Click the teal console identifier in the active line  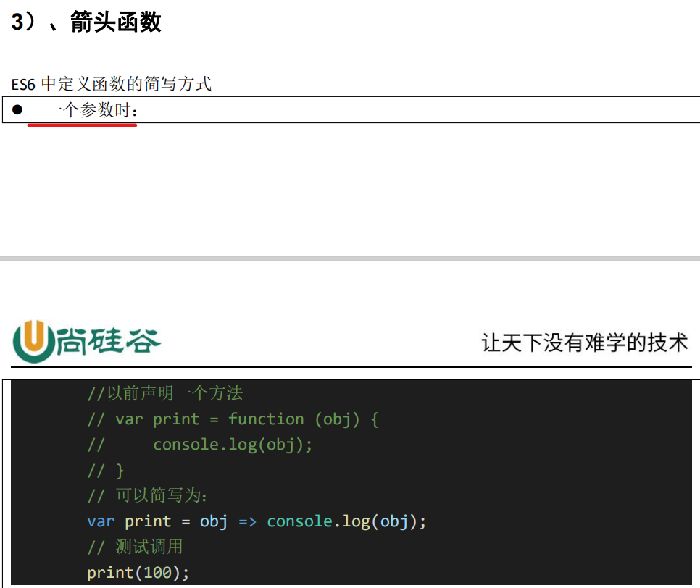point(299,521)
